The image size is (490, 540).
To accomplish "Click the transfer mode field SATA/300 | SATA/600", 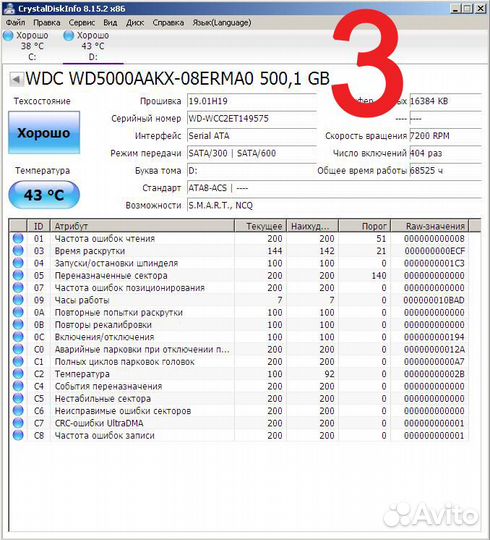I will [x=252, y=153].
